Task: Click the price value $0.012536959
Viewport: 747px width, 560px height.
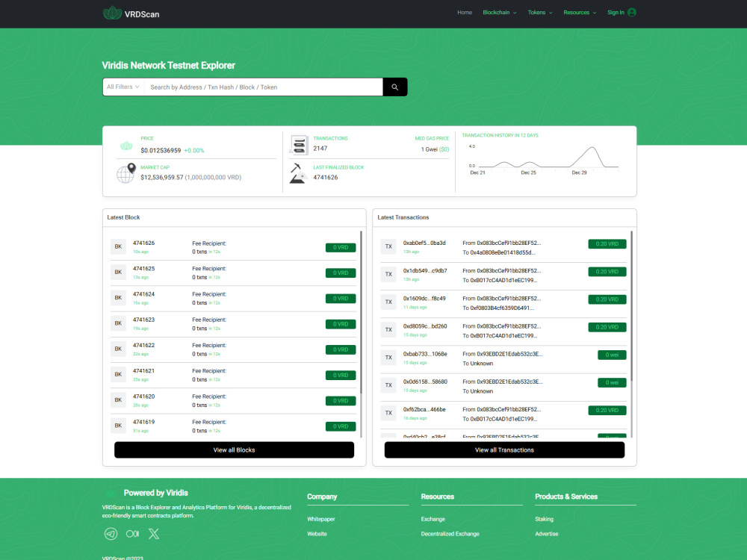Action: point(161,151)
